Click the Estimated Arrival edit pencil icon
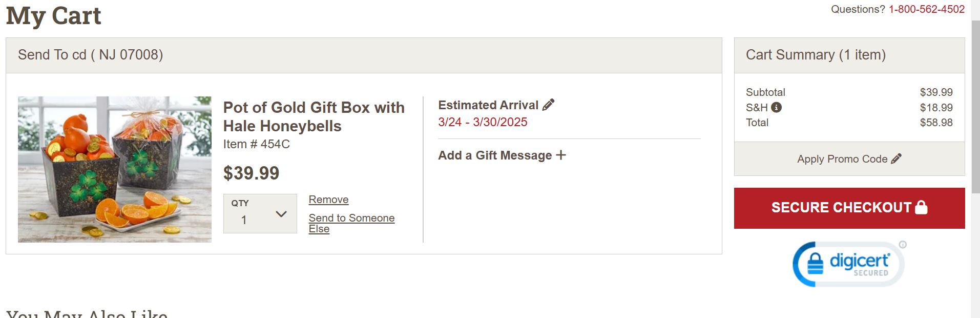 pyautogui.click(x=548, y=104)
